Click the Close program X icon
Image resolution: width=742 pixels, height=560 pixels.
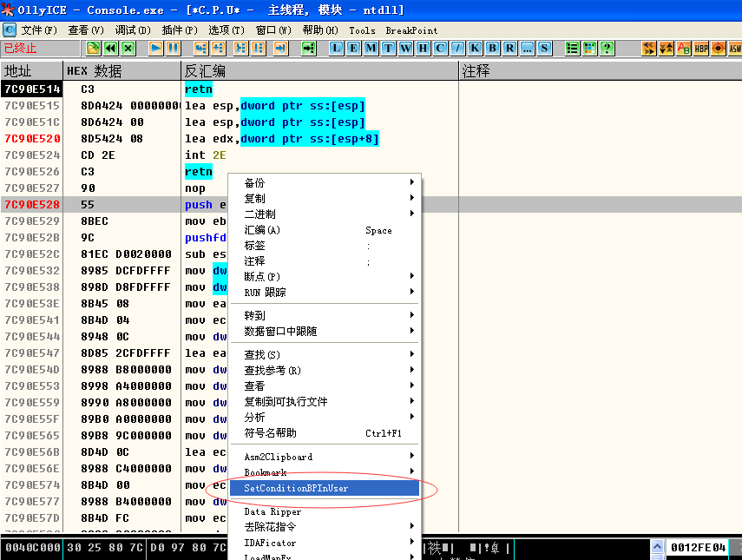coord(128,49)
